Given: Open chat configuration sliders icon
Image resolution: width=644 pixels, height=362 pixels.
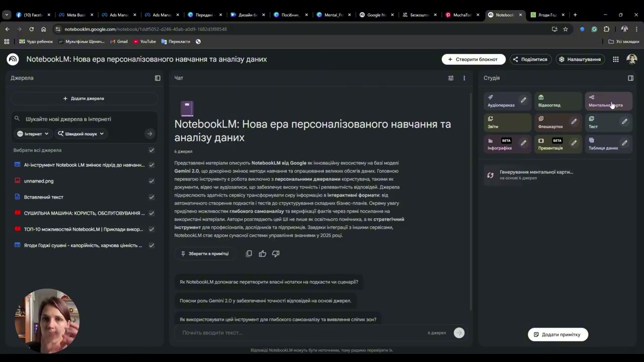Looking at the screenshot, I should pyautogui.click(x=451, y=78).
